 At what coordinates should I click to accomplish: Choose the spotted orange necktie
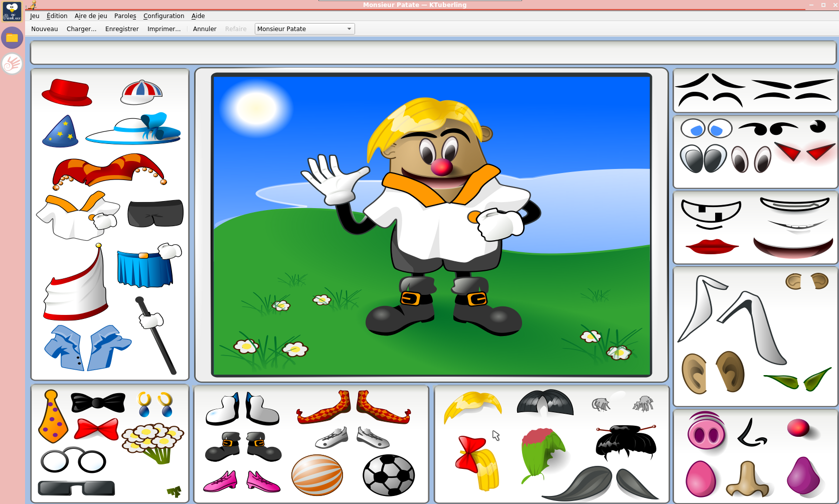pyautogui.click(x=54, y=416)
